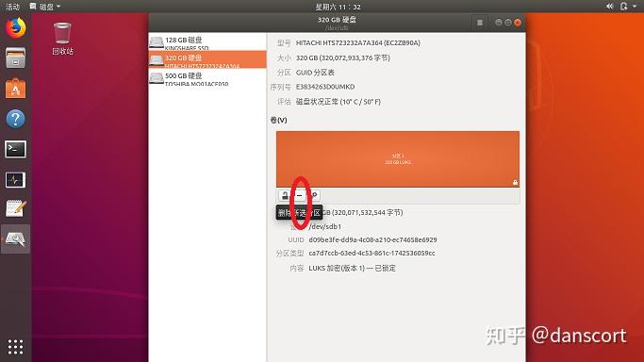Click the LUKS 加密 content text

coord(352,268)
